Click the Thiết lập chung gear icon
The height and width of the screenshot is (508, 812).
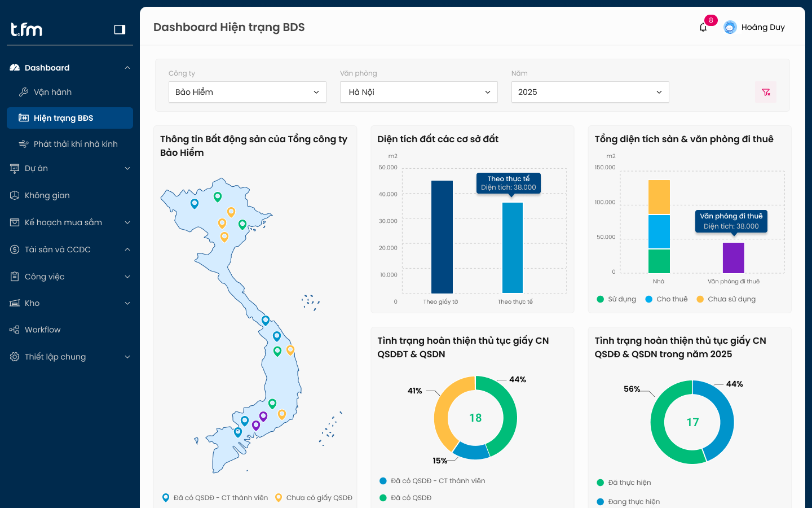[x=15, y=357]
